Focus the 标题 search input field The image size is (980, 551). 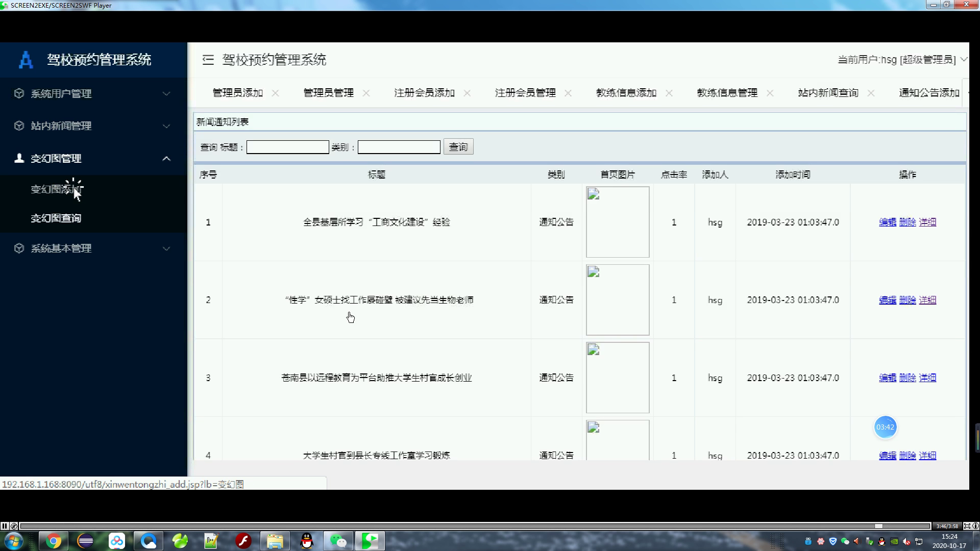[x=288, y=147]
